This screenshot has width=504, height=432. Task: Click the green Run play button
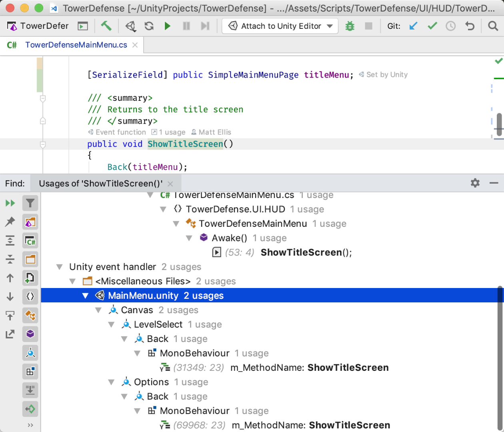(x=168, y=26)
